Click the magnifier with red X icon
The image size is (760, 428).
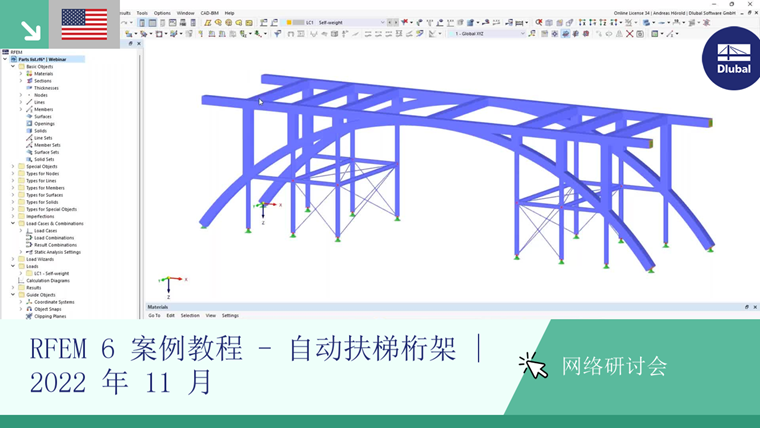coord(538,22)
